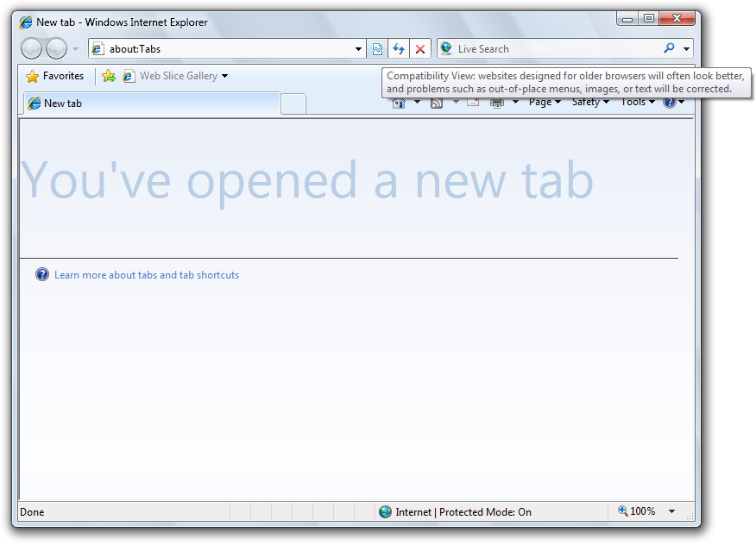Click the Done status text
Viewport: 756px width, 545px height.
(32, 511)
